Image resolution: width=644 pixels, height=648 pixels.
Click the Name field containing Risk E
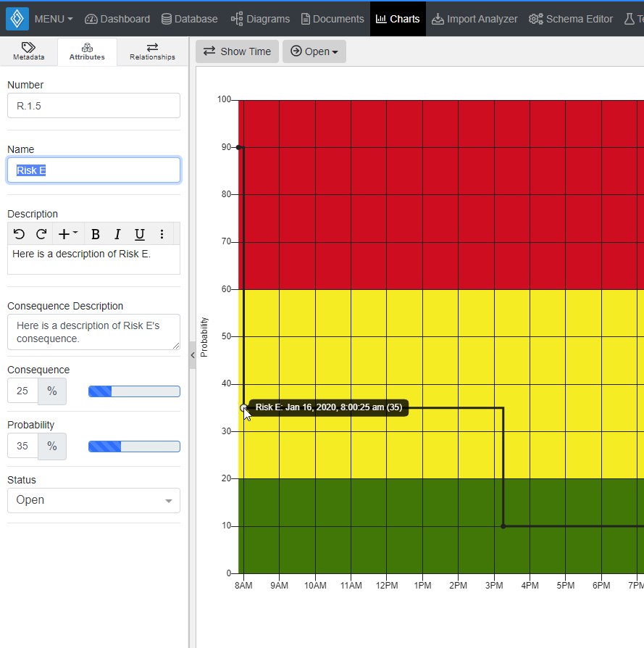[93, 170]
